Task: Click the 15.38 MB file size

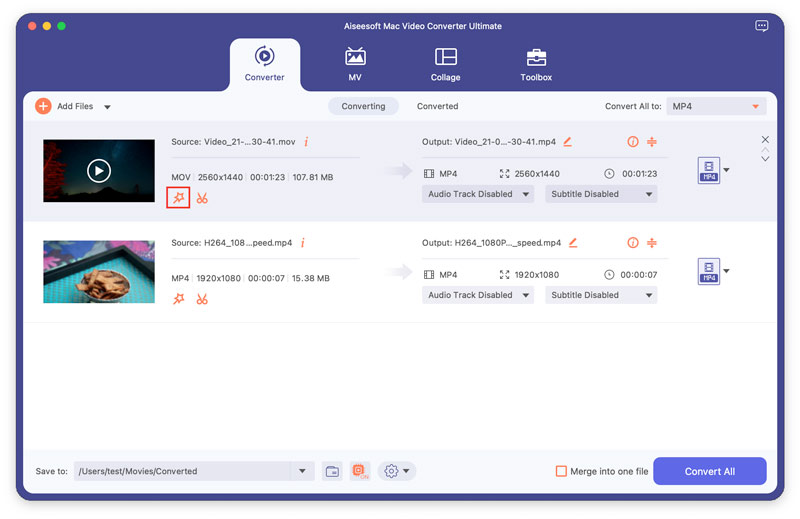Action: (311, 278)
